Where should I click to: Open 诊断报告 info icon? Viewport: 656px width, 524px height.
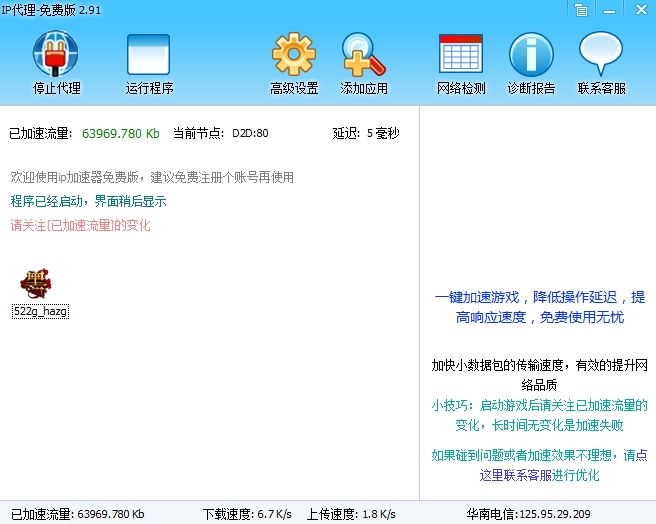point(531,54)
